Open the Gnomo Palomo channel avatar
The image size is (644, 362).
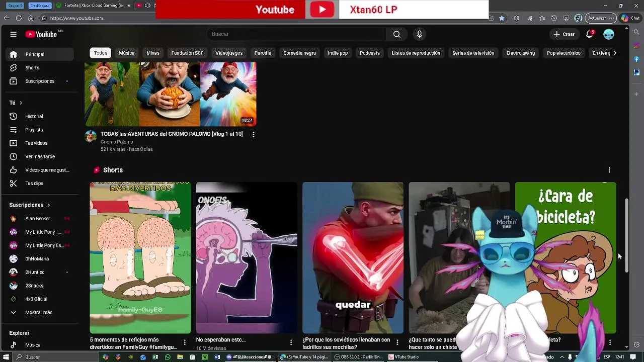(91, 137)
